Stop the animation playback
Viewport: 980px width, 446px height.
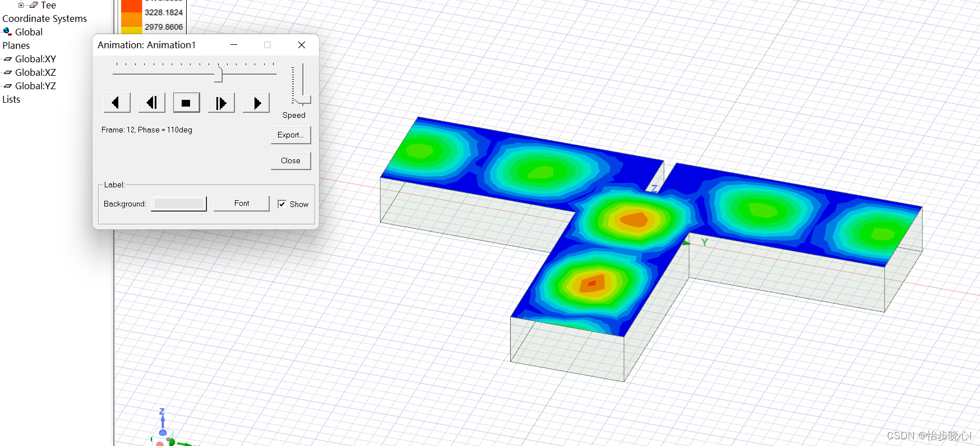click(186, 103)
